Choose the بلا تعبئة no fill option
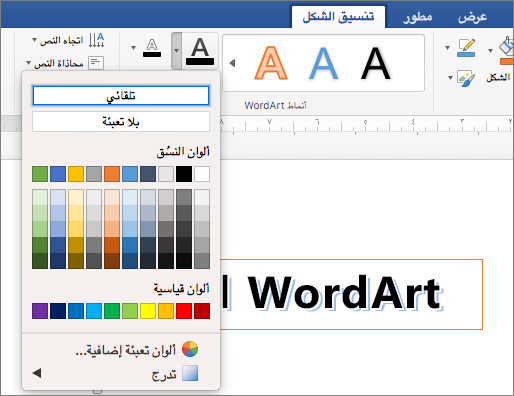This screenshot has width=514, height=396. pyautogui.click(x=121, y=122)
